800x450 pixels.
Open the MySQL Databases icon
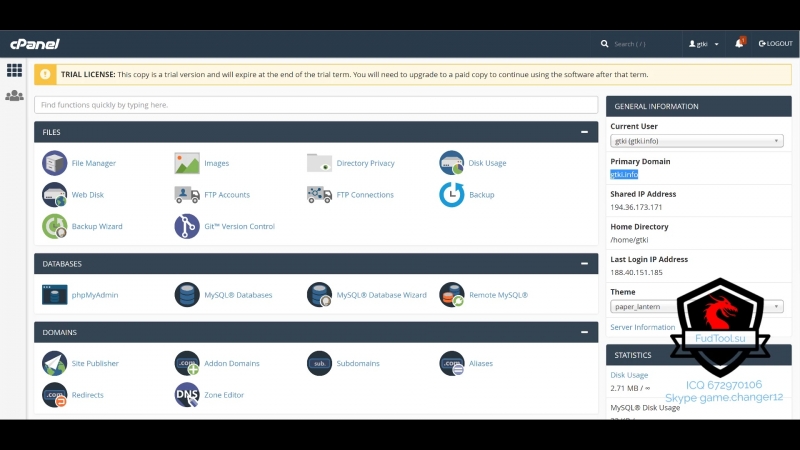click(187, 294)
